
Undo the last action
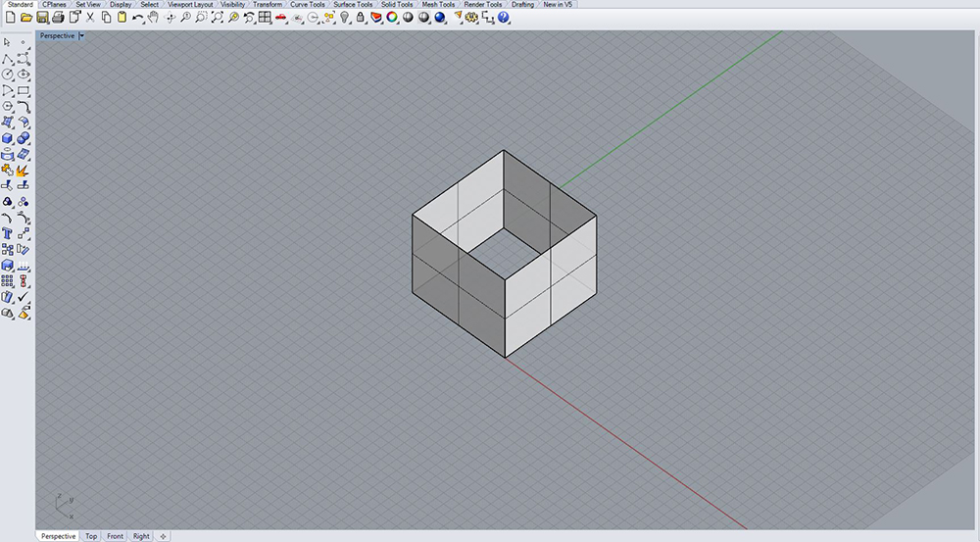point(138,18)
